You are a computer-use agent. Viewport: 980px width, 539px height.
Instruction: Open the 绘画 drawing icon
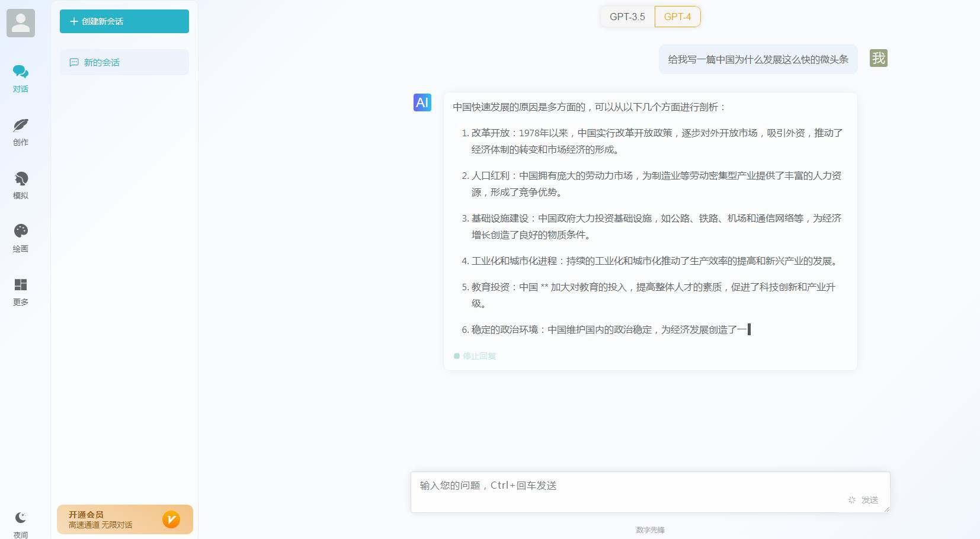21,231
